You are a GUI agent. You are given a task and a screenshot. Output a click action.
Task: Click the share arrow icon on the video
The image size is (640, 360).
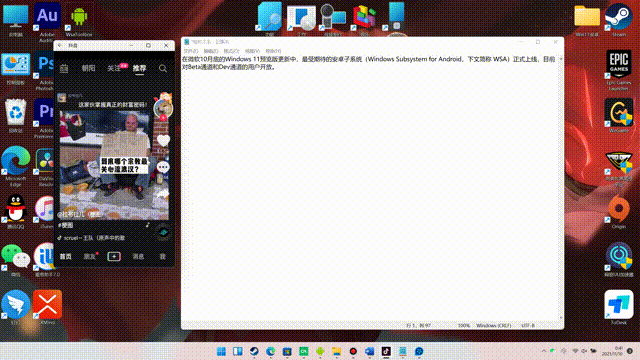(162, 194)
